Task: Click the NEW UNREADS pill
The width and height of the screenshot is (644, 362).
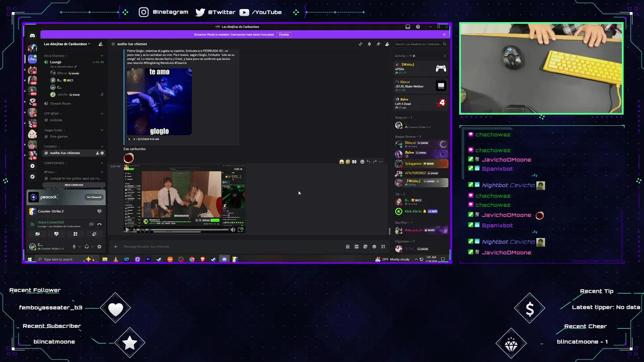Action: click(74, 185)
